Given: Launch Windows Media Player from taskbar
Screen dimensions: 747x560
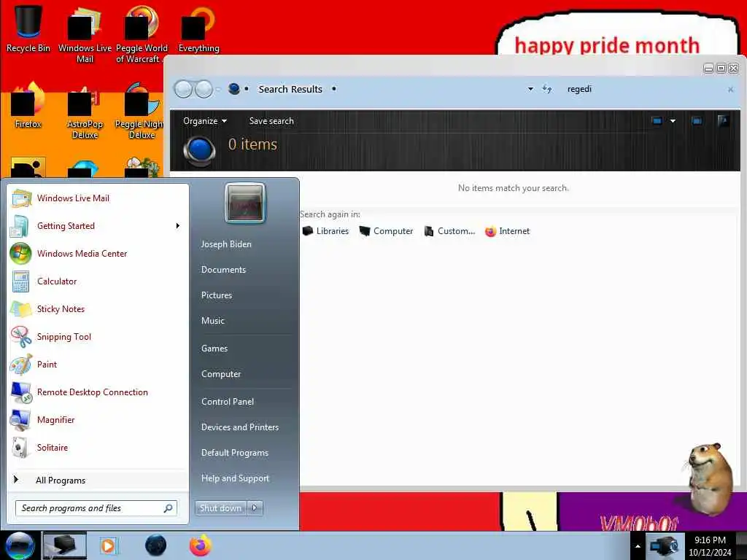Looking at the screenshot, I should point(108,545).
